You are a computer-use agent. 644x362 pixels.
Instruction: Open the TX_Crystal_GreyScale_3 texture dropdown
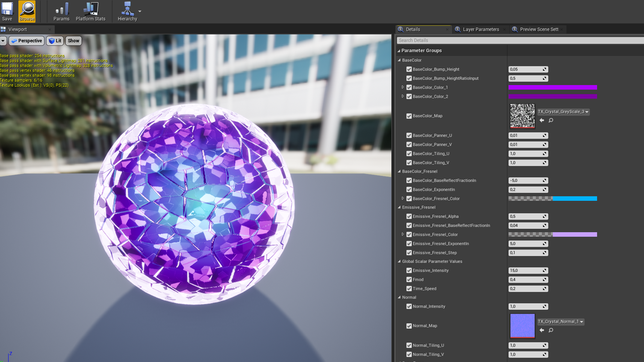(x=563, y=112)
